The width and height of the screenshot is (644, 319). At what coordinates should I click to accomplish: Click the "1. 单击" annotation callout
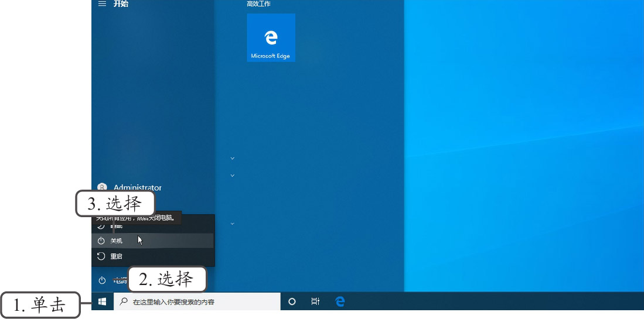(40, 306)
